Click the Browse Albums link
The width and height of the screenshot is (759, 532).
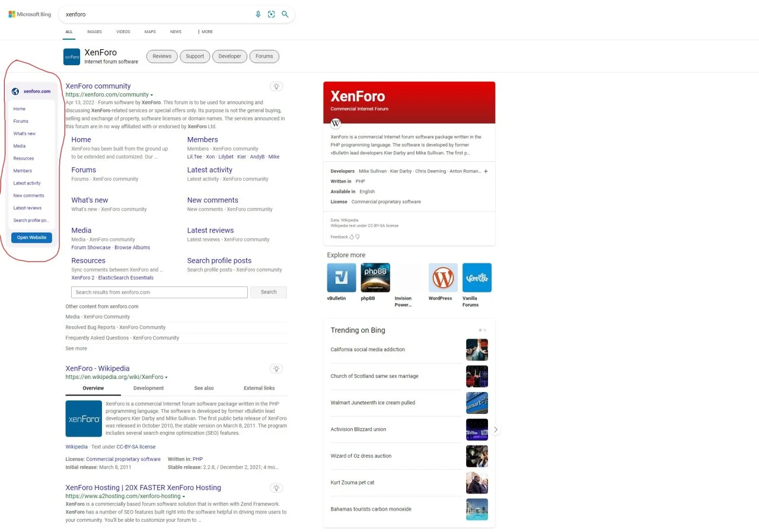pyautogui.click(x=132, y=247)
